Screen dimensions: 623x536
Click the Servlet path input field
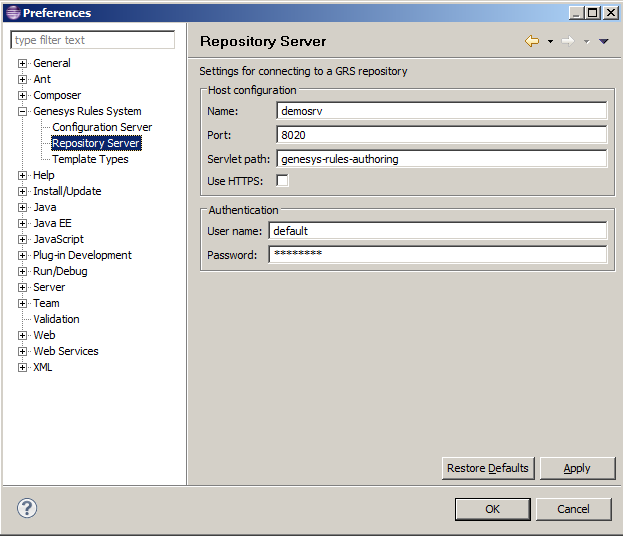tap(441, 159)
